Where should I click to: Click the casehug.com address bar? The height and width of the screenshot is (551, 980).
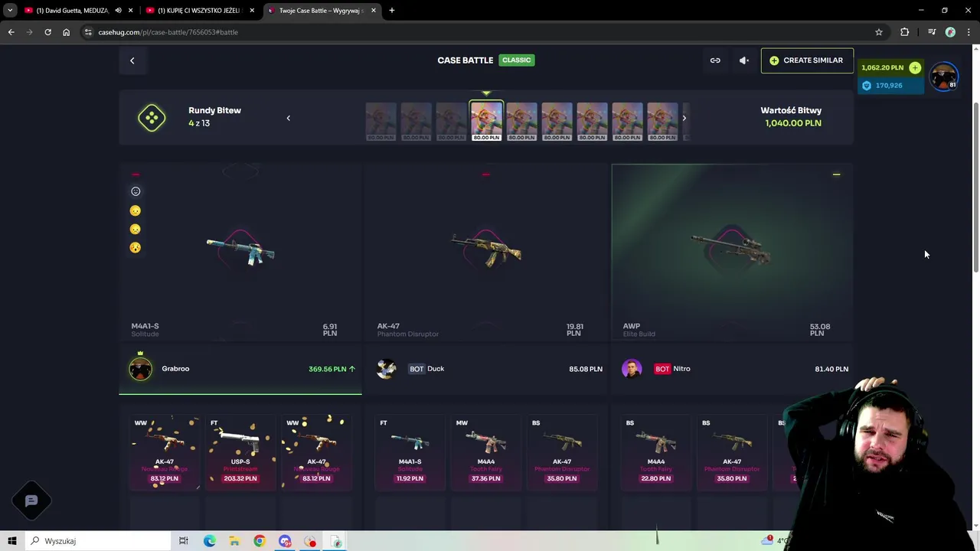[x=482, y=32]
